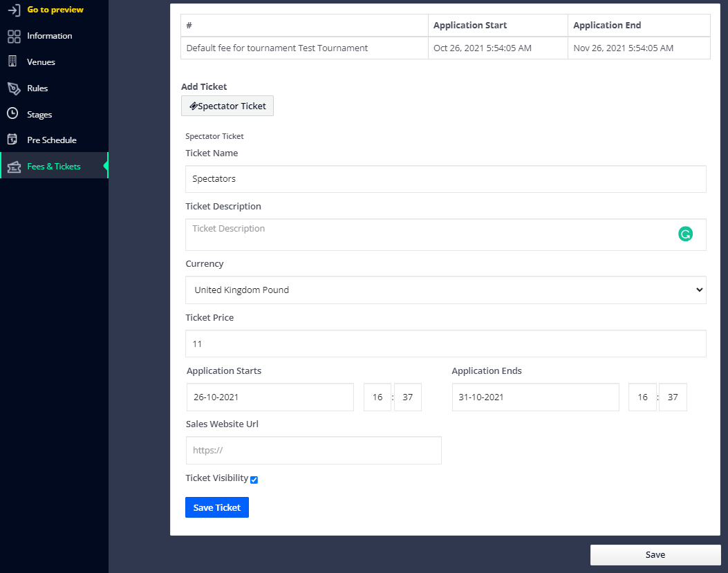This screenshot has width=728, height=573.
Task: Click the Spectator Ticket button
Action: point(227,106)
